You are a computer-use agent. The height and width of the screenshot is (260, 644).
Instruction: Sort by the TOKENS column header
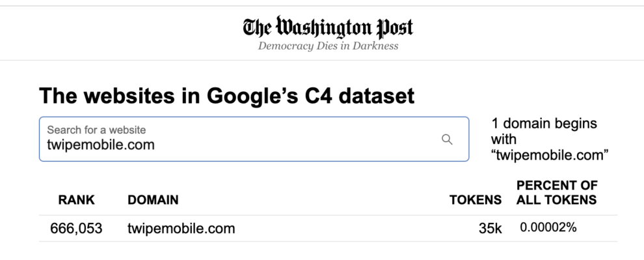(476, 200)
